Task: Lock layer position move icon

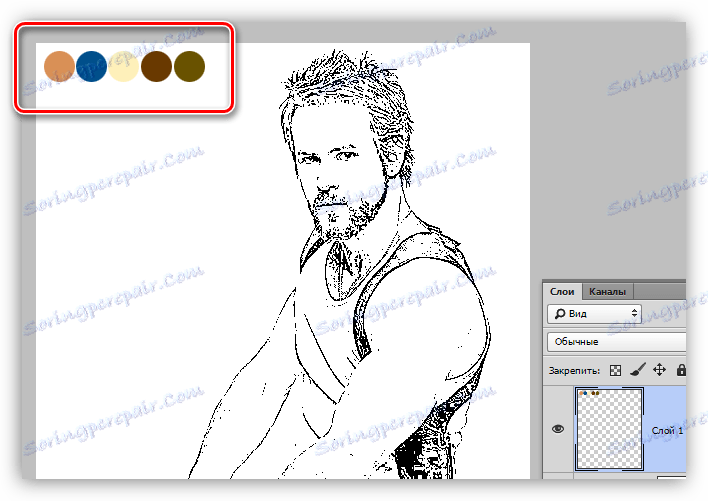Action: [x=659, y=370]
